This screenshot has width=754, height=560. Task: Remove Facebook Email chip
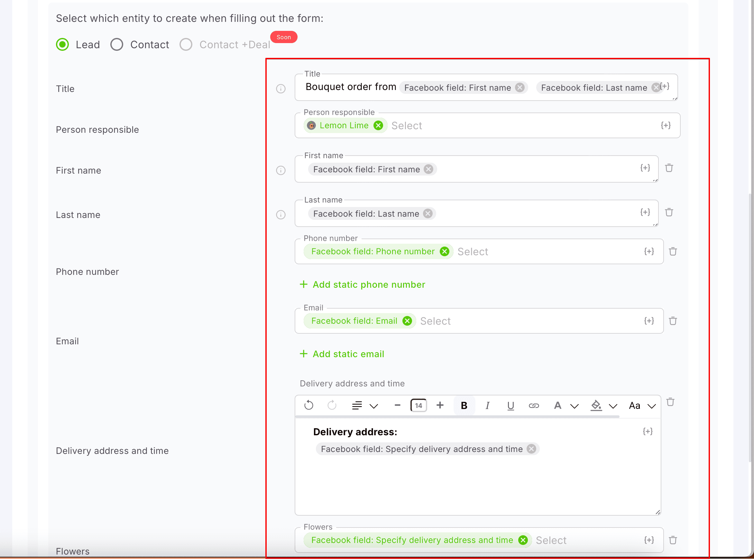coord(407,321)
